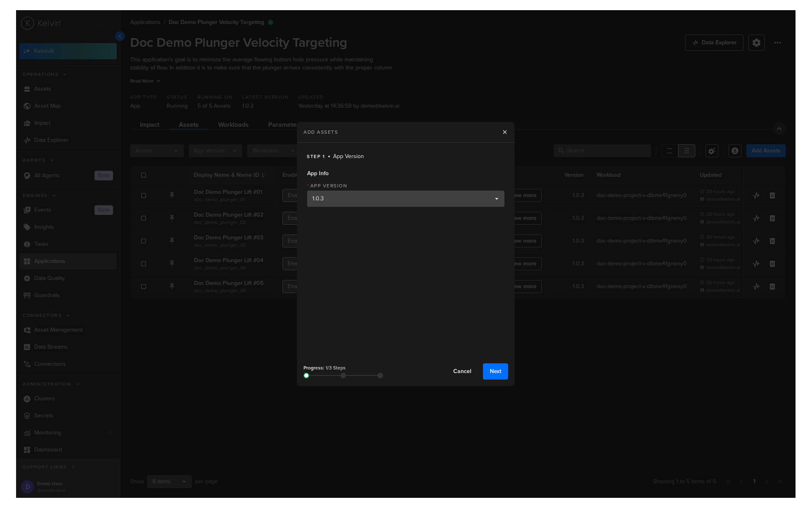Pin Doc Demo Plunger Lift #05
The image size is (812, 508).
pos(172,287)
